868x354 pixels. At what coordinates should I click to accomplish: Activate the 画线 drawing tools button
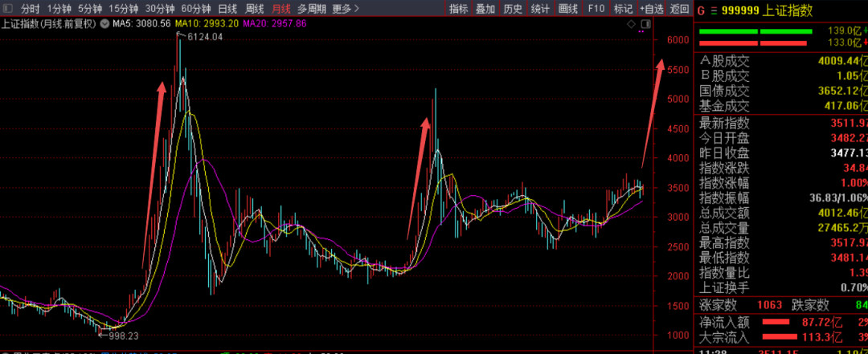(568, 9)
